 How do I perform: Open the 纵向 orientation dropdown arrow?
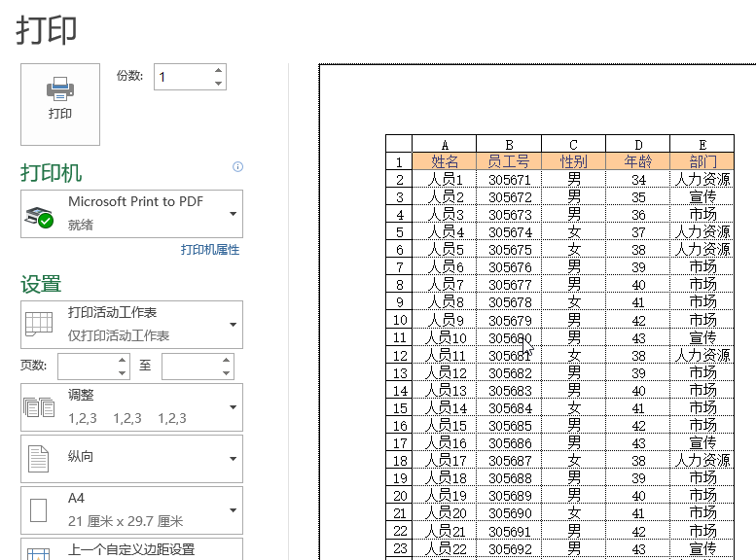[234, 459]
